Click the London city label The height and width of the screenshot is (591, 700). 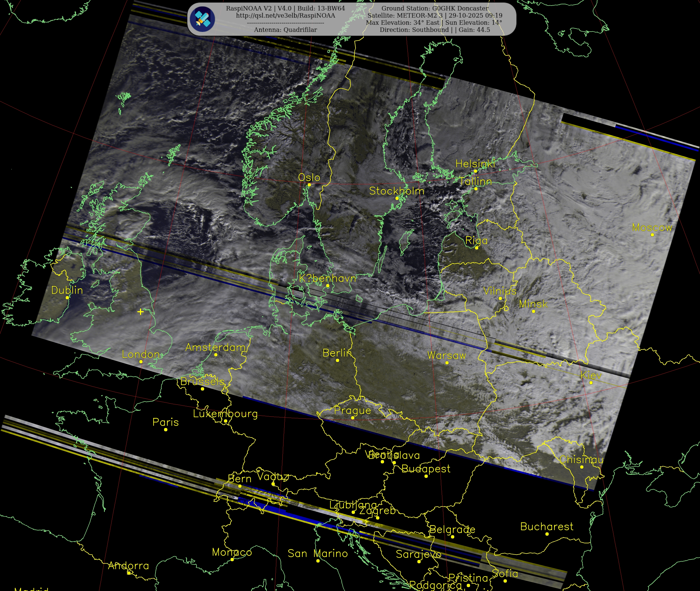coord(141,354)
